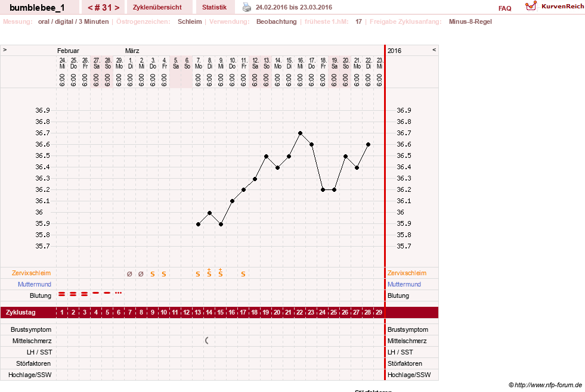This screenshot has width=585, height=392.
Task: Click the spotting dots on cycle day 6
Action: (x=119, y=293)
